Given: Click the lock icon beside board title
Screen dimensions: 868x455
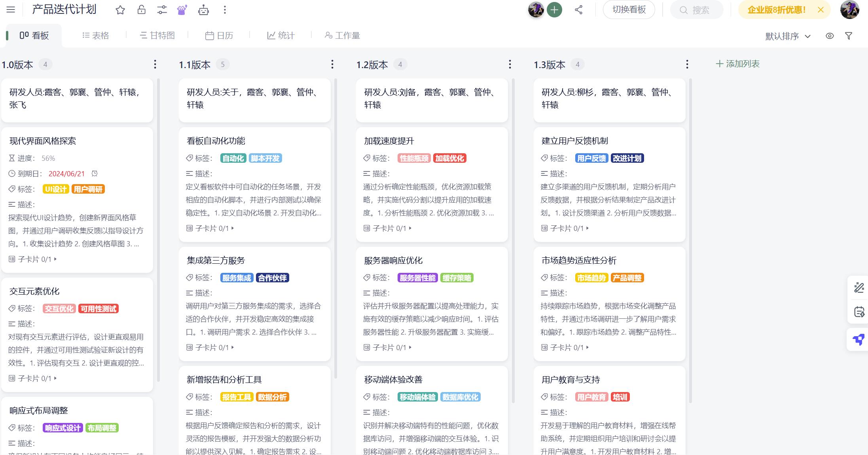Looking at the screenshot, I should click(x=141, y=10).
